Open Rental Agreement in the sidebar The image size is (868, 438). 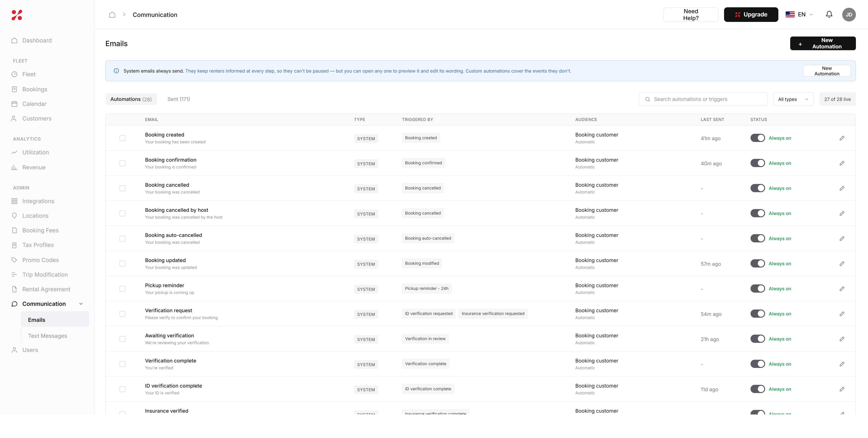coord(46,289)
